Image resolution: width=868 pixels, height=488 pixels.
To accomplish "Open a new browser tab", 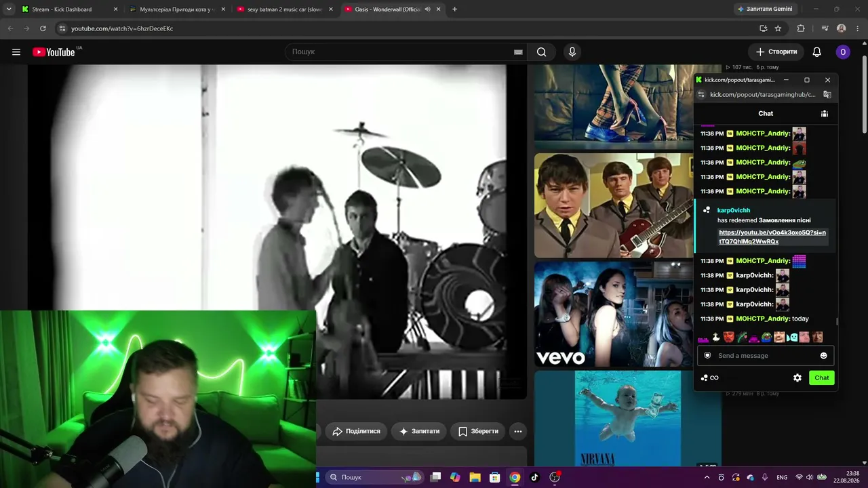I will 454,9.
